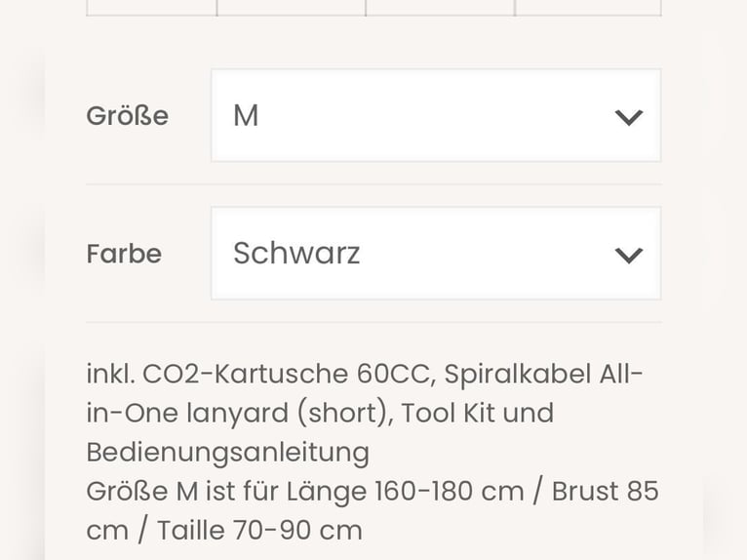Open the Farbe color dropdown
This screenshot has height=560, width=747.
(435, 254)
